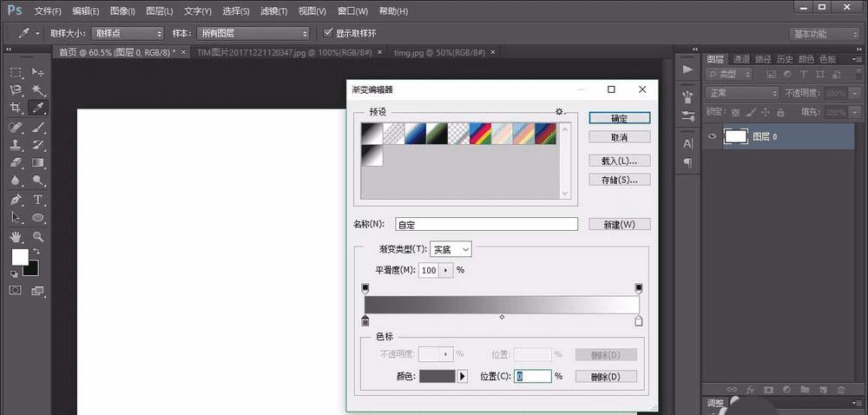868x415 pixels.
Task: Select the Clone Stamp tool
Action: 16,145
